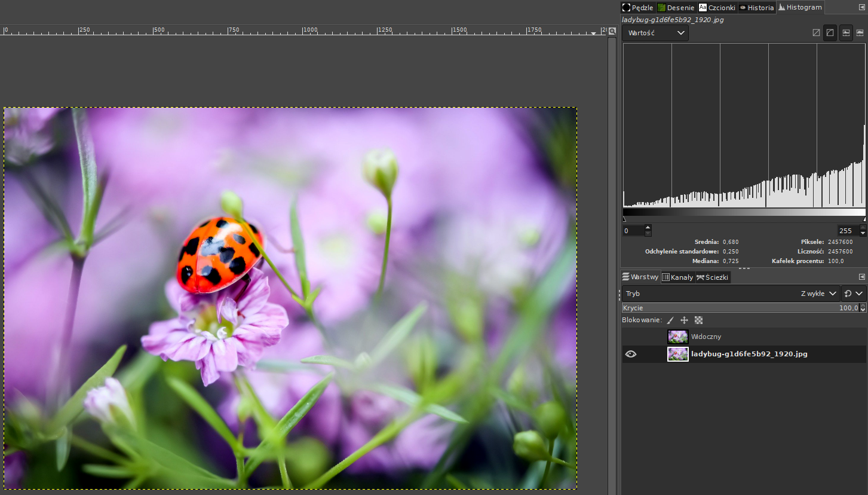Viewport: 868px width, 495px height.
Task: Hide the ladybug-g1d6fe5b92_1920.jpg layer via its eye
Action: [x=631, y=354]
